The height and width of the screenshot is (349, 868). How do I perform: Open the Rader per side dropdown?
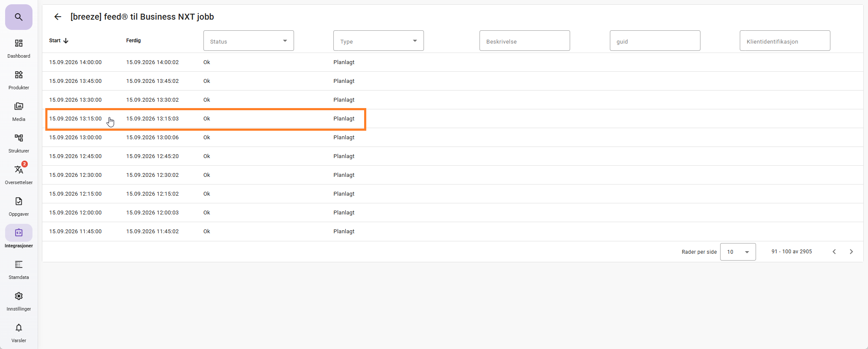click(738, 252)
